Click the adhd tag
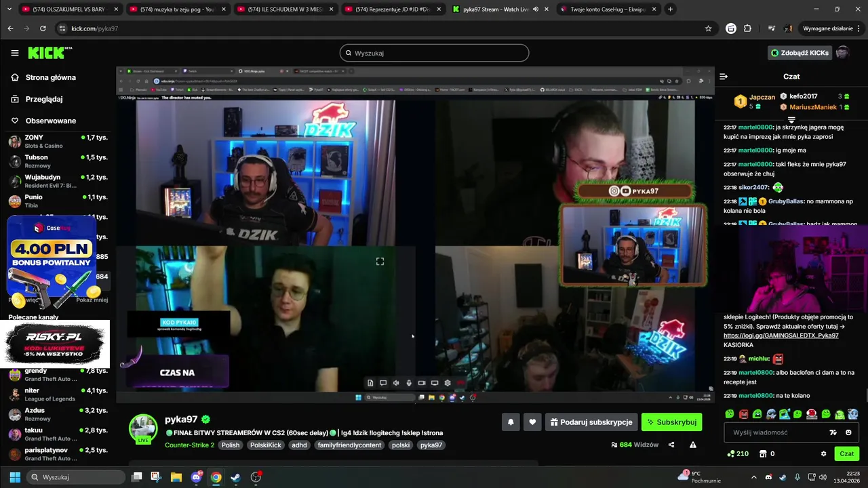 point(299,445)
